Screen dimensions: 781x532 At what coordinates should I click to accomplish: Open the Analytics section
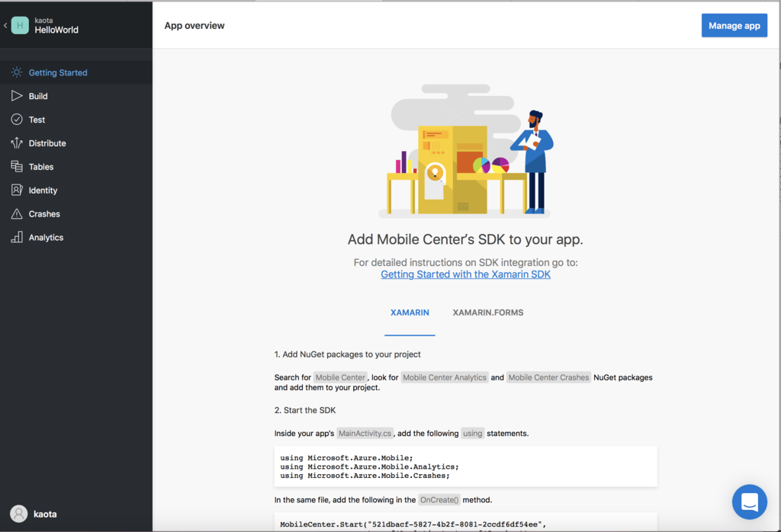76,237
